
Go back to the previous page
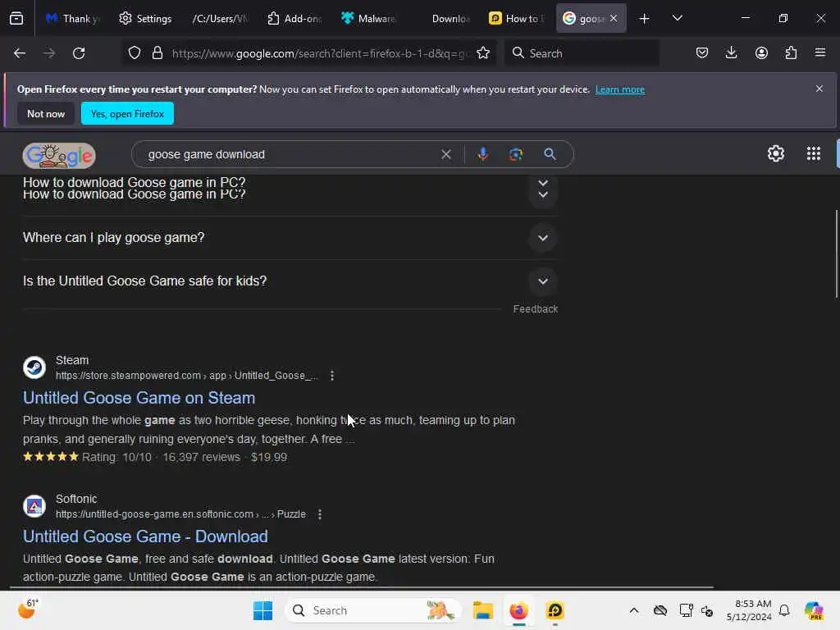(20, 53)
